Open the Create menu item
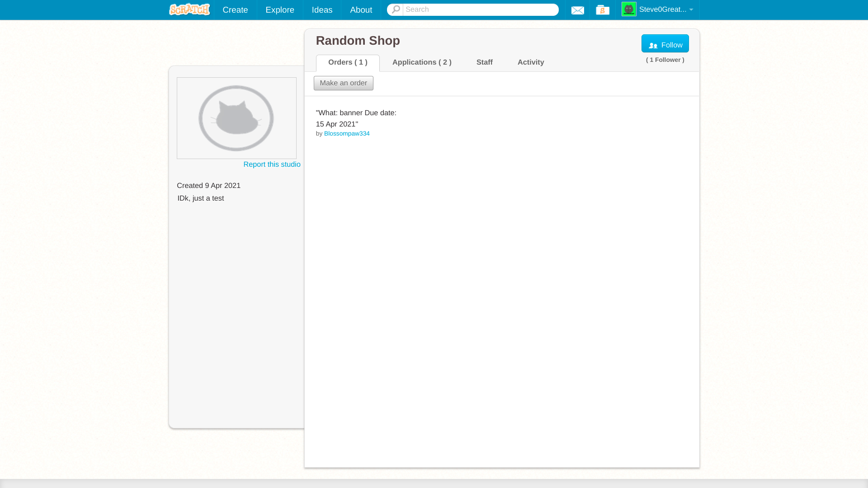The width and height of the screenshot is (868, 488). 235,10
